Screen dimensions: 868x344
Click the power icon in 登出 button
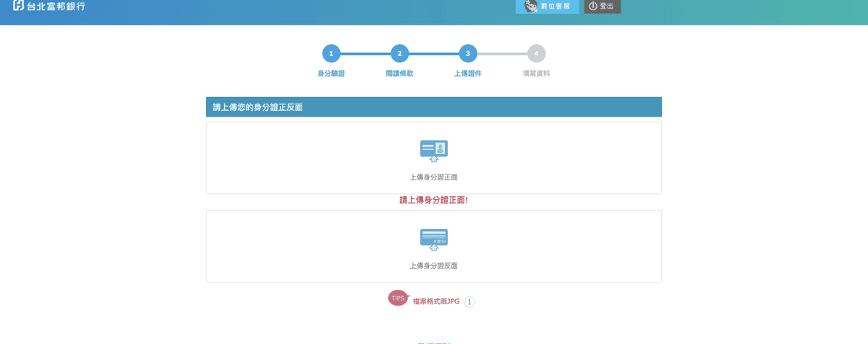point(593,6)
